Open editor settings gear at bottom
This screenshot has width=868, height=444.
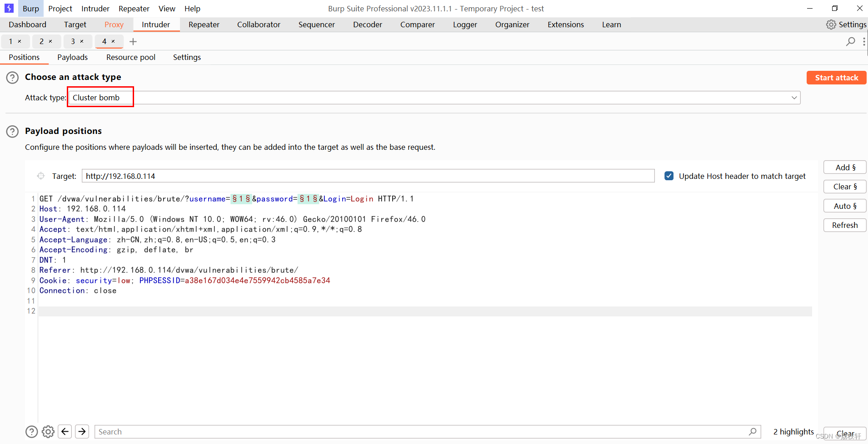click(48, 432)
